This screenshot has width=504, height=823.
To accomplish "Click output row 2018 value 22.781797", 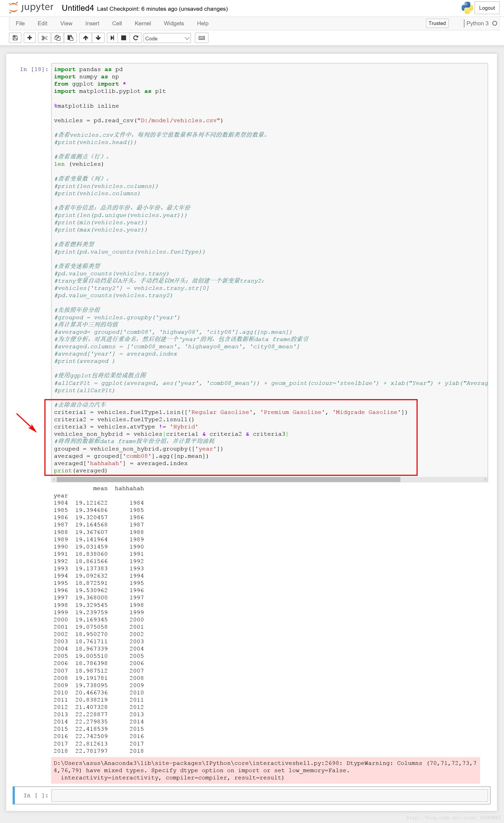I will (91, 751).
